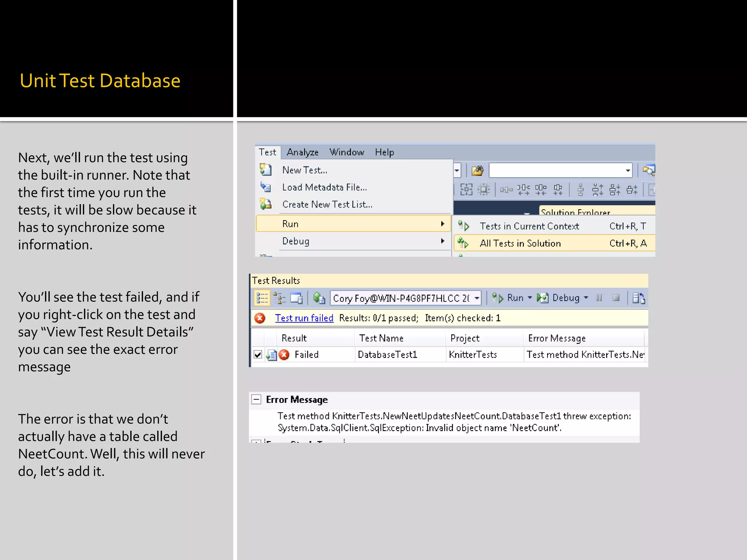747x560 pixels.
Task: Click the All Tests in Solution run icon
Action: pyautogui.click(x=464, y=243)
